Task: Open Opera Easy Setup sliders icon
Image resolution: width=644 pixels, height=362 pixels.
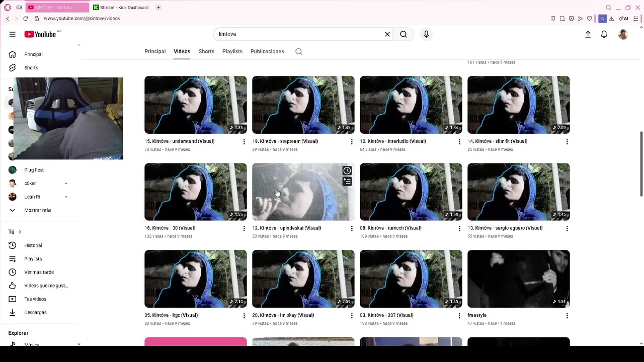Action: coord(636,19)
